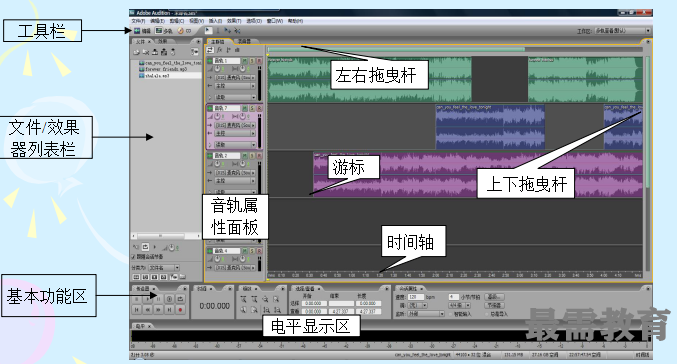Select the 多轨 (Multitrack) view button

pyautogui.click(x=164, y=31)
